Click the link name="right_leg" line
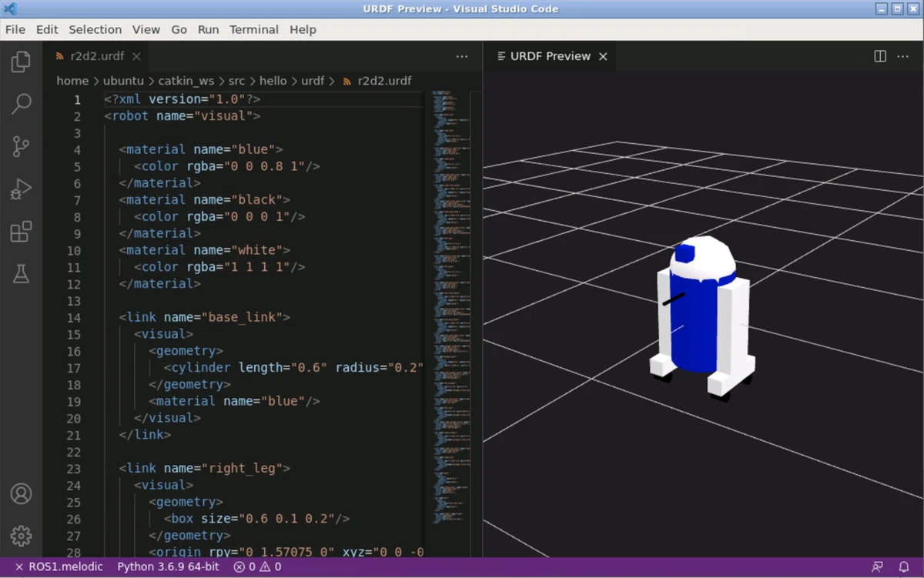Screen dimensions: 924x578 coord(205,469)
